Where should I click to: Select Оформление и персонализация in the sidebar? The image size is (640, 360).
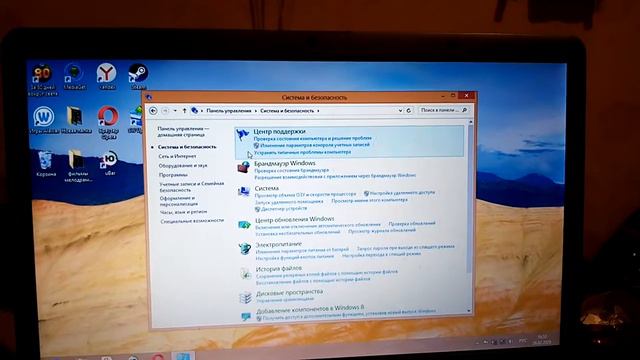pyautogui.click(x=178, y=200)
